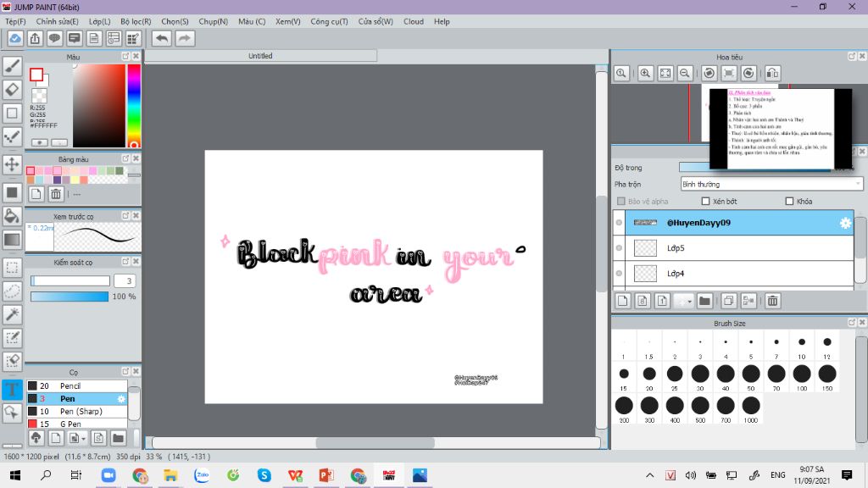Rotate canvas left in navigator
Screen dimensions: 868x488
coord(709,73)
